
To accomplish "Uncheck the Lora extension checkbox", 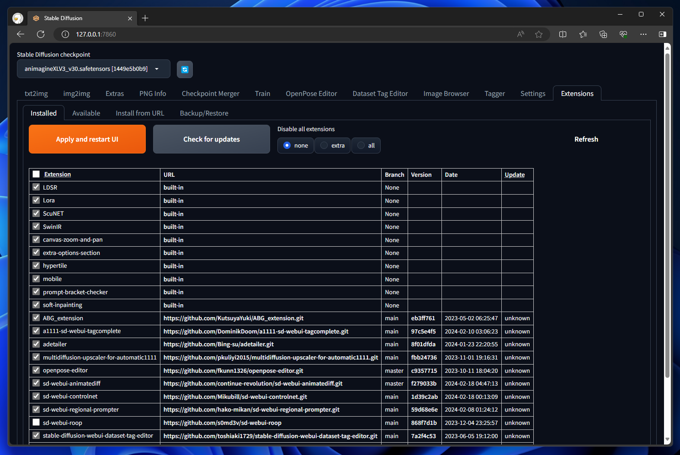I will (36, 200).
